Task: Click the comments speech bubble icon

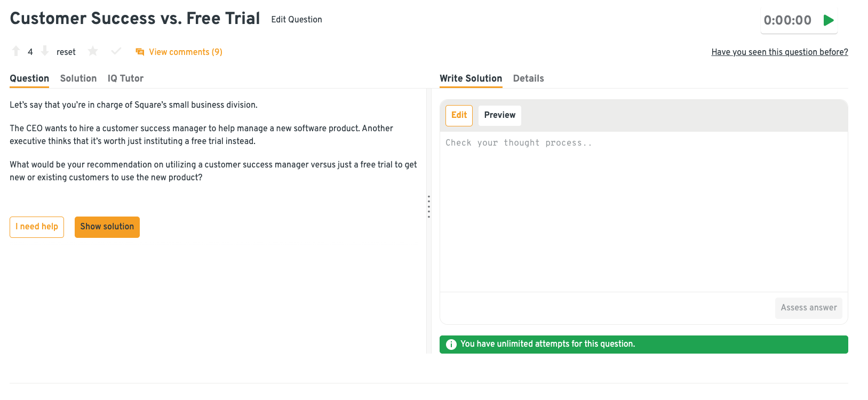Action: 140,52
